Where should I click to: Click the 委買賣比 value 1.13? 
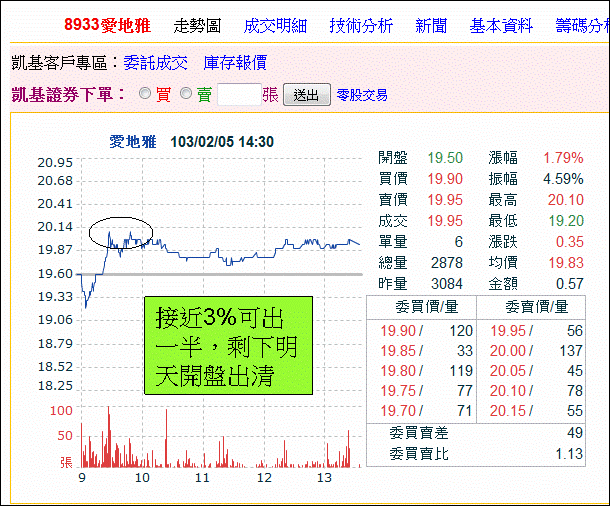(569, 454)
